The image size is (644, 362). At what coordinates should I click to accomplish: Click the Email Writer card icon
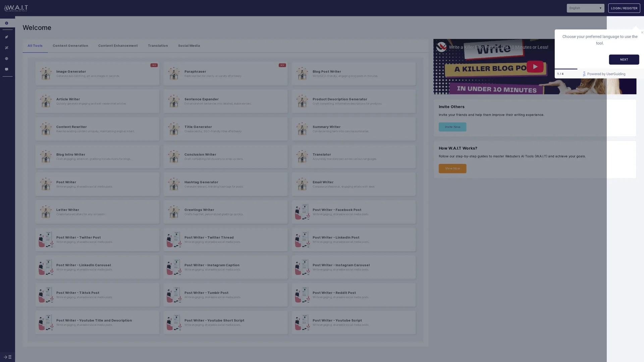302,184
